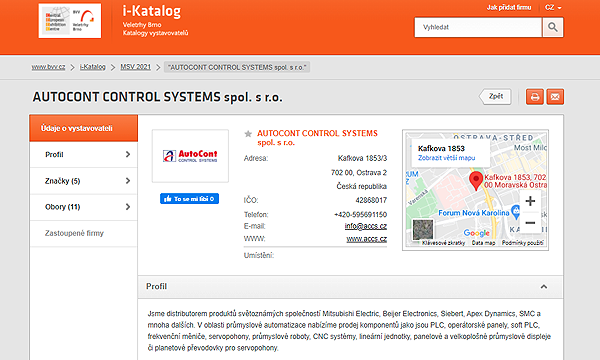Focus the Vyhledat search field
Viewport: 600px width, 360px height.
pyautogui.click(x=478, y=27)
